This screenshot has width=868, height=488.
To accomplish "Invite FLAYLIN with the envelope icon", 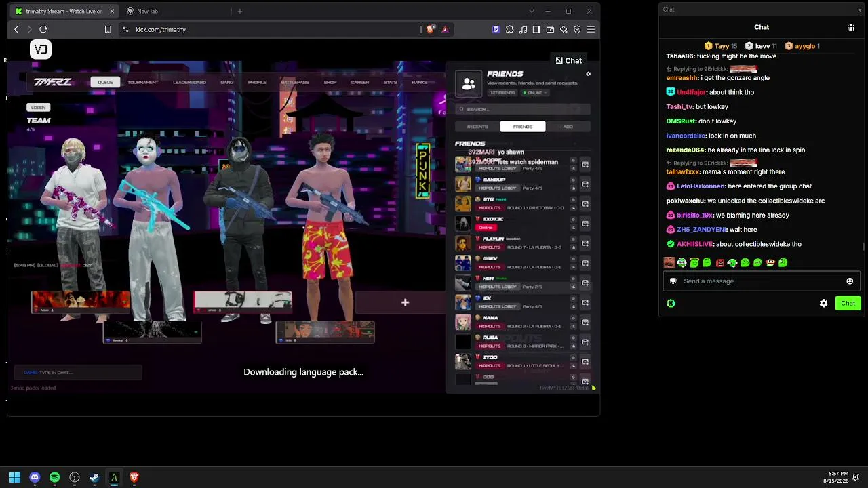I will click(x=585, y=243).
